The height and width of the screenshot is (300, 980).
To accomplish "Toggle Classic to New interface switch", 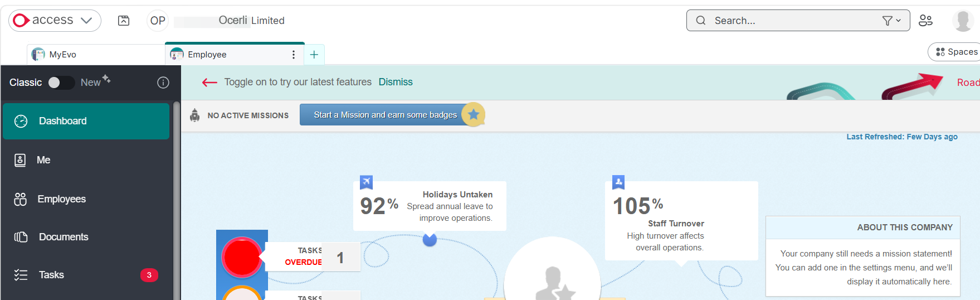I will (x=61, y=83).
